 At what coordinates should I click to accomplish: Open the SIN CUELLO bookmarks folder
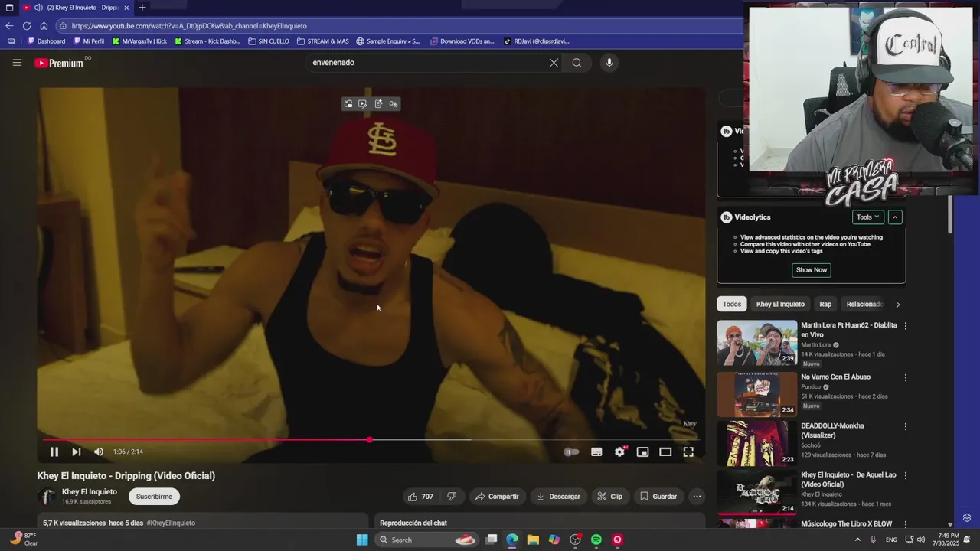click(x=269, y=41)
